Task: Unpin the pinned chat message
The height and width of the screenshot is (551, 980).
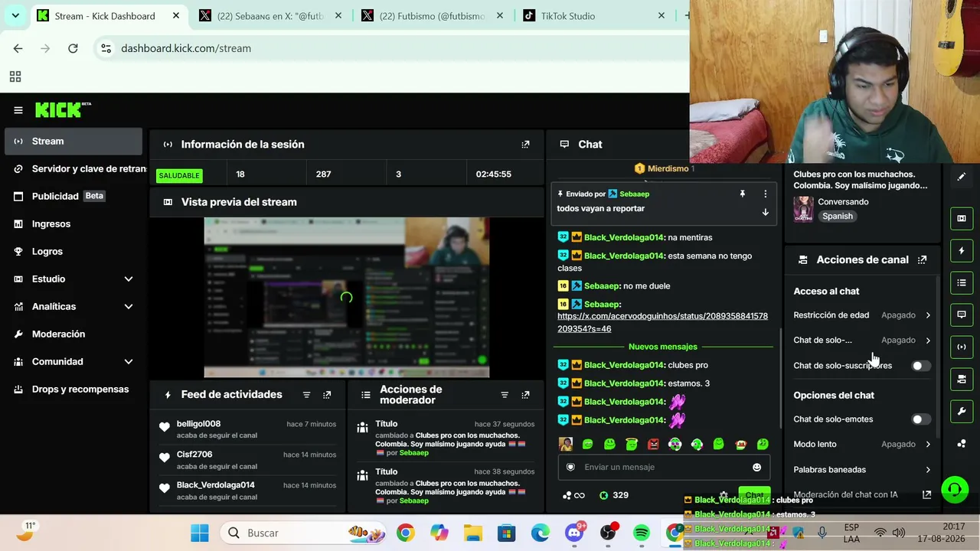Action: point(742,194)
